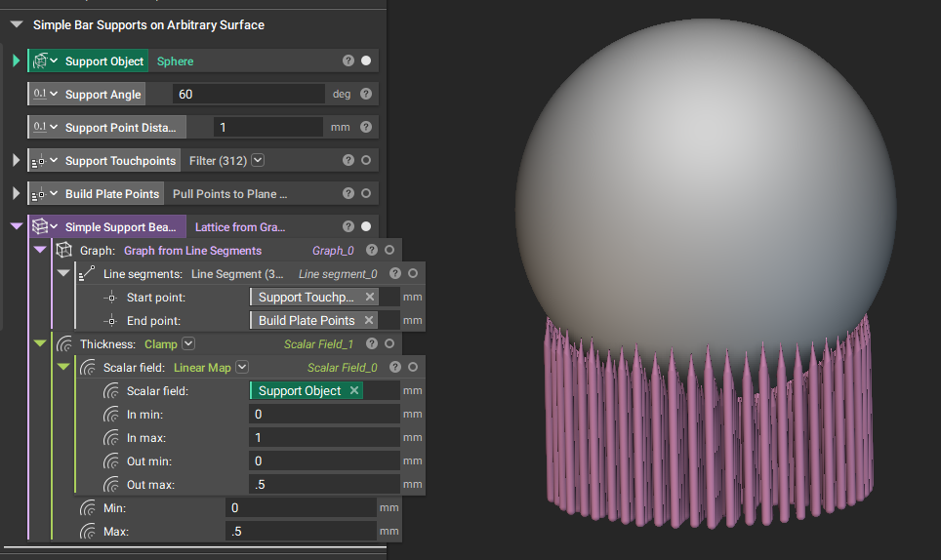Collapse the Line segments row
This screenshot has height=560, width=941.
(x=63, y=273)
